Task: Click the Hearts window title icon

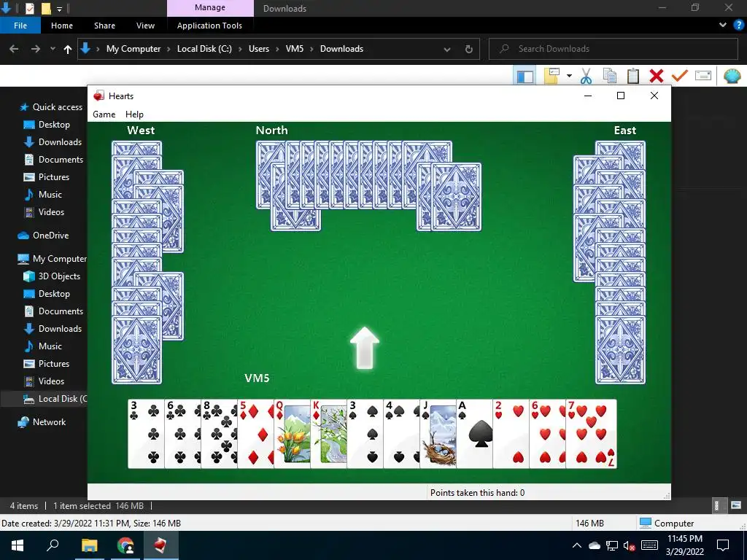Action: pyautogui.click(x=98, y=96)
